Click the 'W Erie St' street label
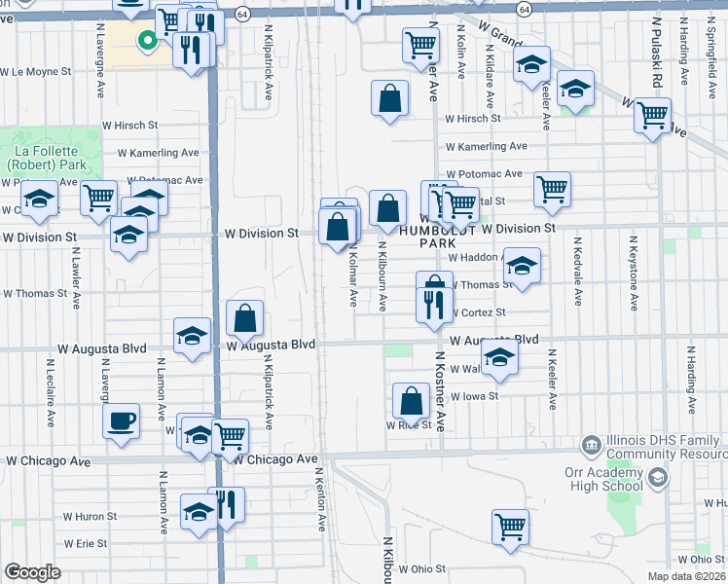 tap(86, 544)
